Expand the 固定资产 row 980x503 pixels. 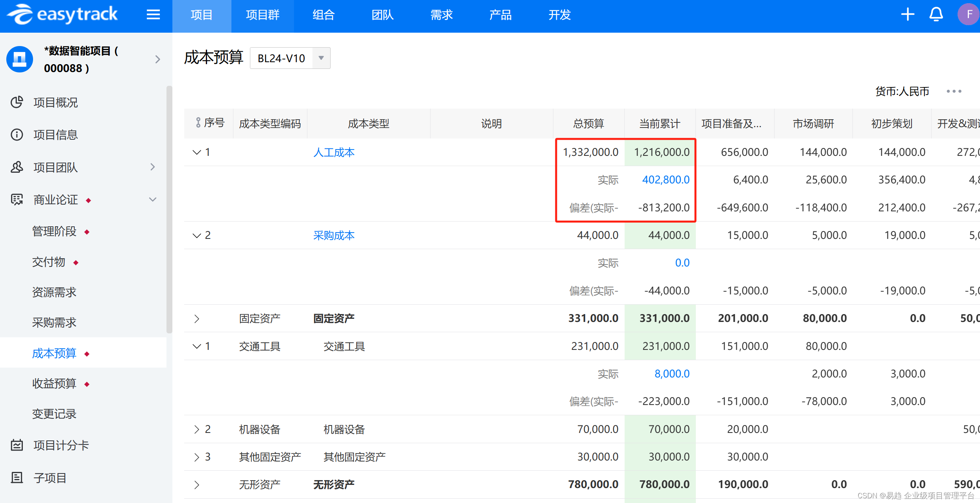(x=197, y=318)
